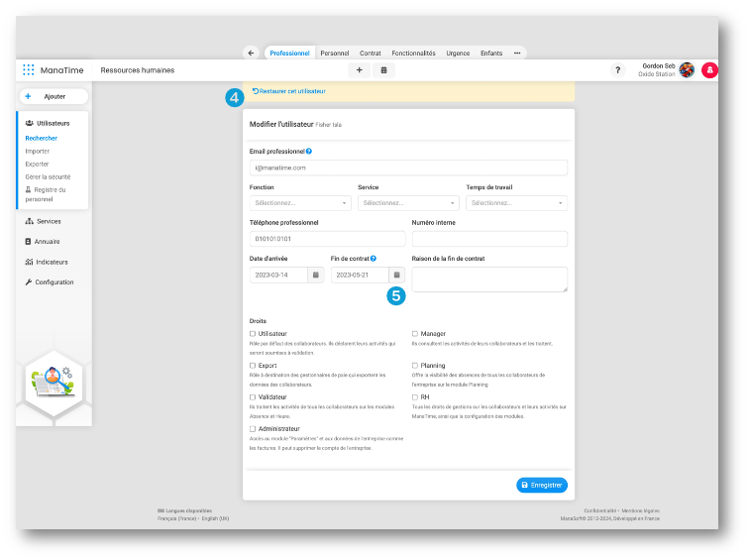Screen dimensions: 749x560
Task: Click Restaurer cet utilisateur link
Action: click(x=289, y=91)
